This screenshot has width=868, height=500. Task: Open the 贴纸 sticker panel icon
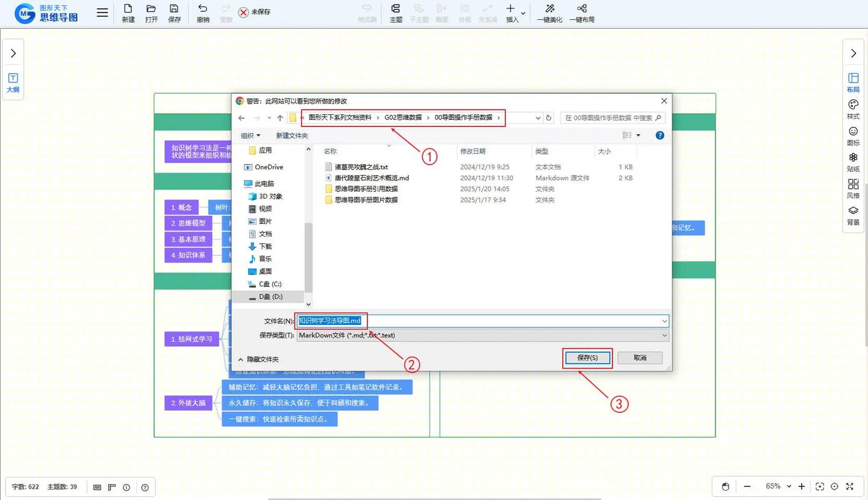[x=852, y=162]
